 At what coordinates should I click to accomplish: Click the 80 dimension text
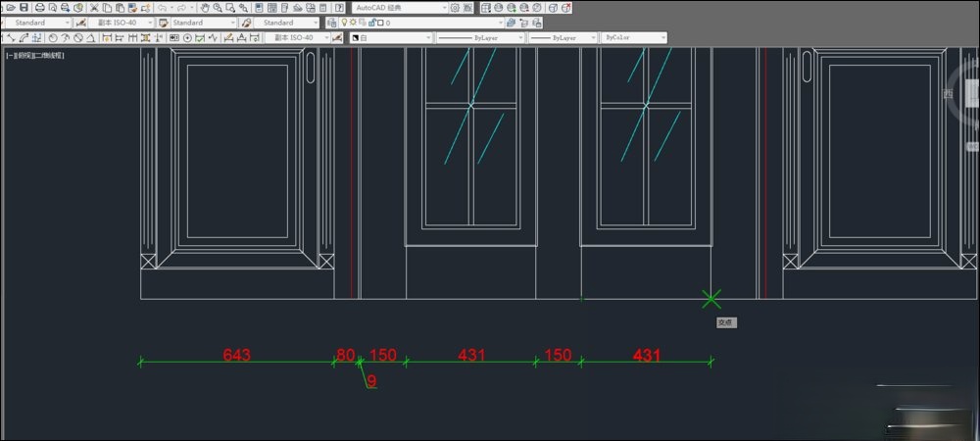pos(346,355)
